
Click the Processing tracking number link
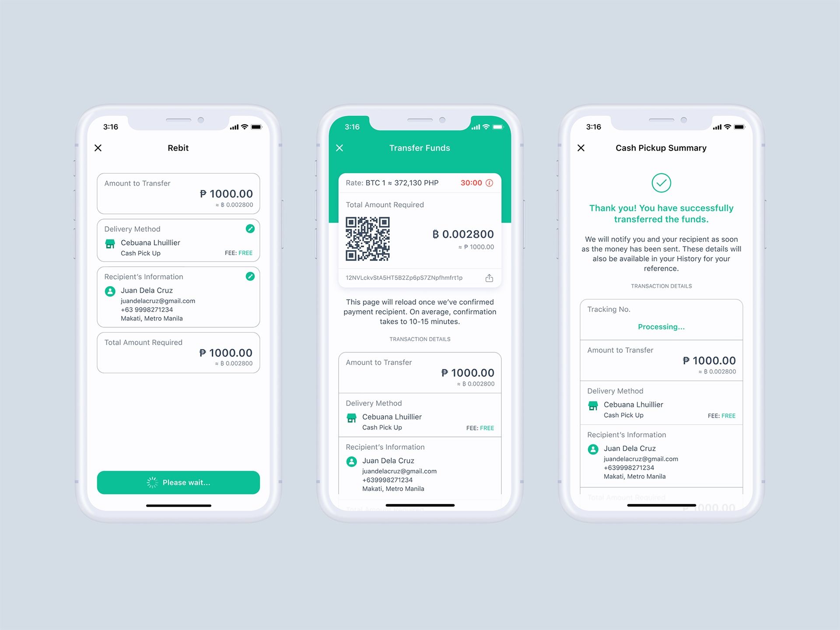pos(661,327)
